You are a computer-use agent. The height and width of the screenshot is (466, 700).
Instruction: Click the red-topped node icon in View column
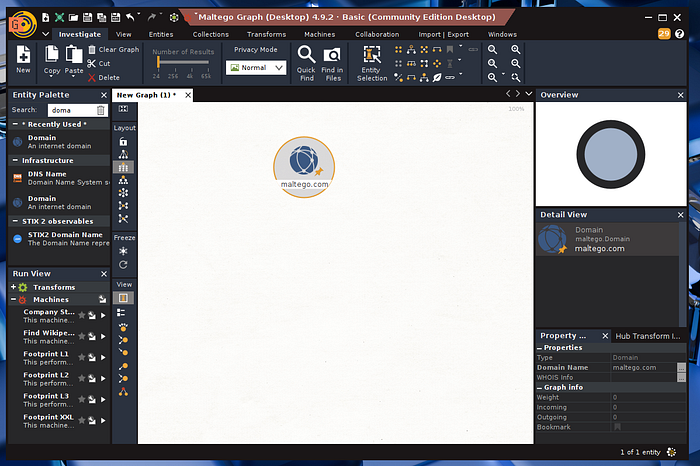pos(123,392)
